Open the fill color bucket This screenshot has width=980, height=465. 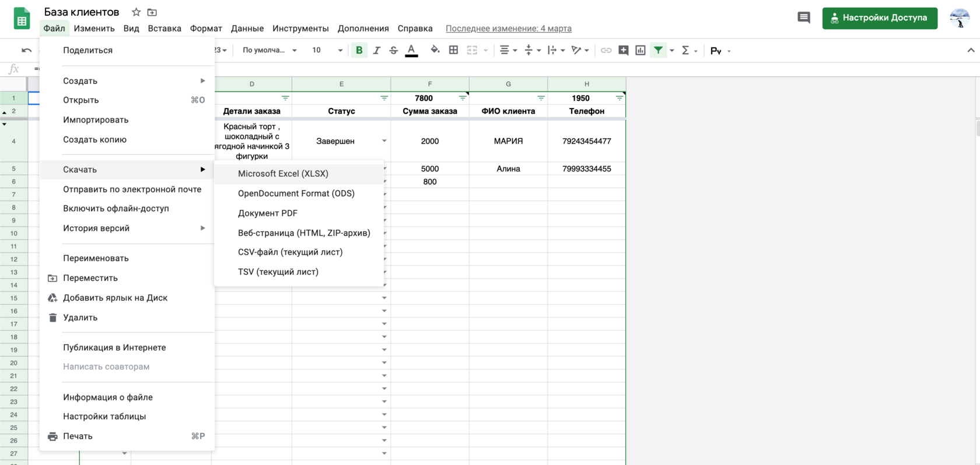[435, 50]
